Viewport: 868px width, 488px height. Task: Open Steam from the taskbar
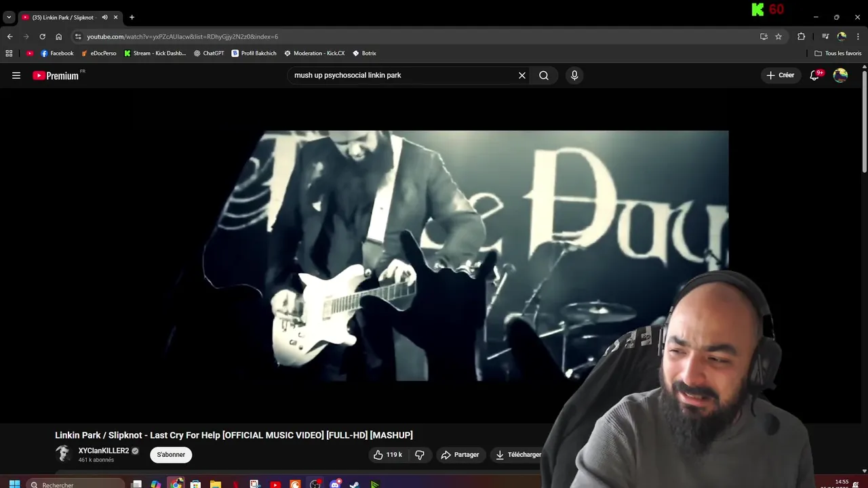[355, 484]
